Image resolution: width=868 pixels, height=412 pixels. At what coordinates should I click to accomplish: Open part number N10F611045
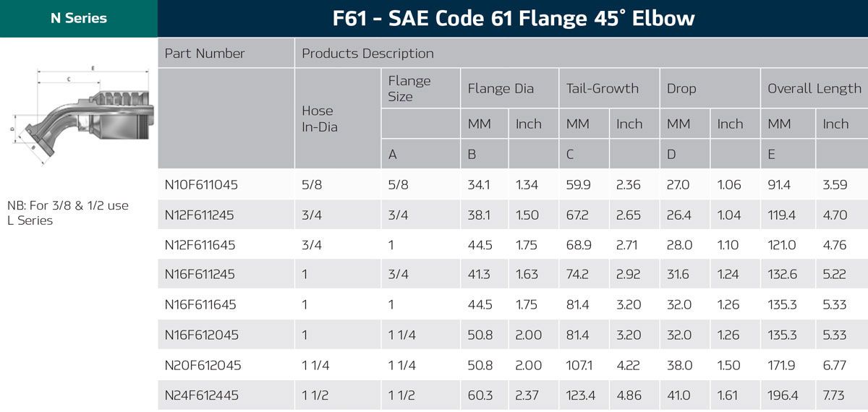point(201,185)
